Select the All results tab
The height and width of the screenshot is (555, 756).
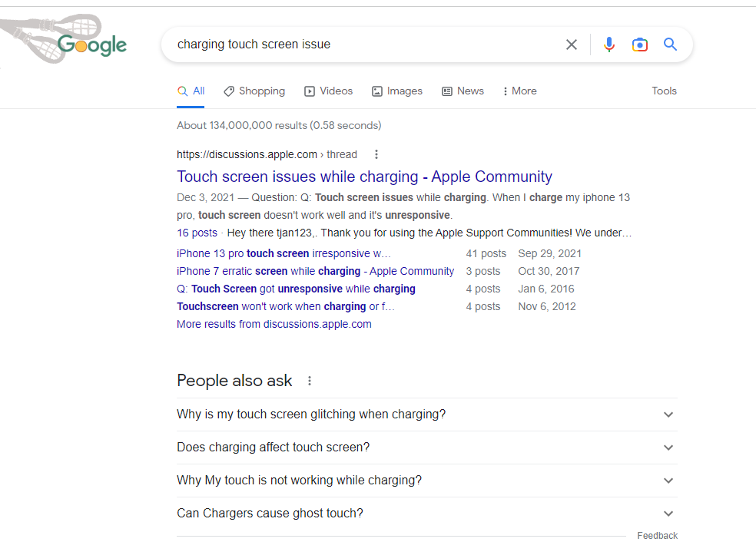(191, 91)
